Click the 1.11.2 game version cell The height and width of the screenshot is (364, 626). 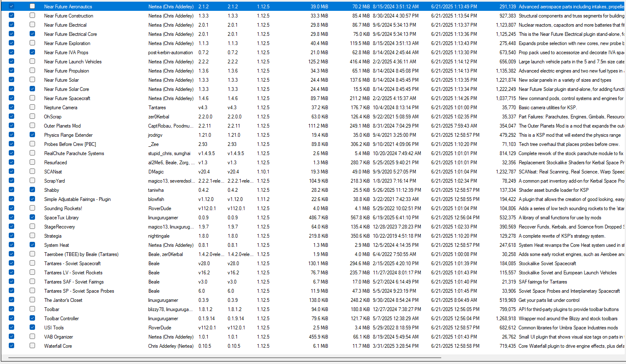click(263, 199)
